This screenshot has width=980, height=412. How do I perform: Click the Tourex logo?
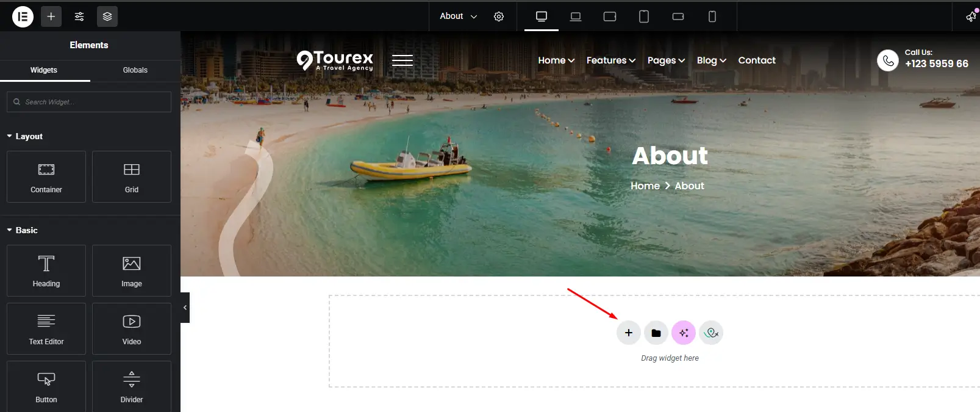pyautogui.click(x=335, y=60)
